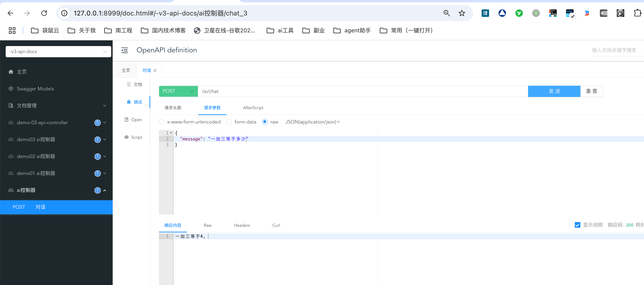Open the 文档 document panel icon
644x285 pixels.
[129, 85]
